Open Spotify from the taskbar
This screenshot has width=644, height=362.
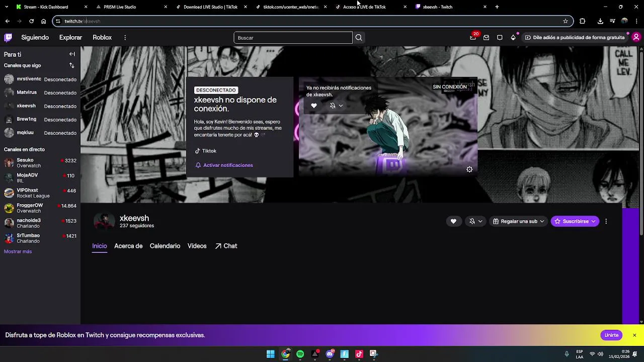(x=300, y=354)
